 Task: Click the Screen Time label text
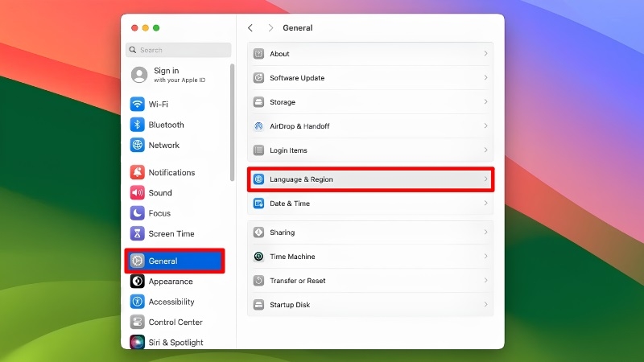tap(171, 234)
